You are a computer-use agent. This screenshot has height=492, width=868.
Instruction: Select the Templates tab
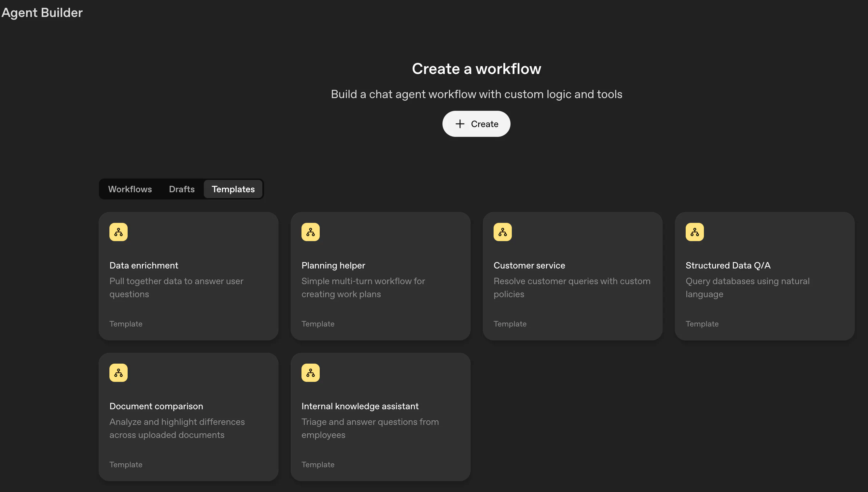(233, 189)
